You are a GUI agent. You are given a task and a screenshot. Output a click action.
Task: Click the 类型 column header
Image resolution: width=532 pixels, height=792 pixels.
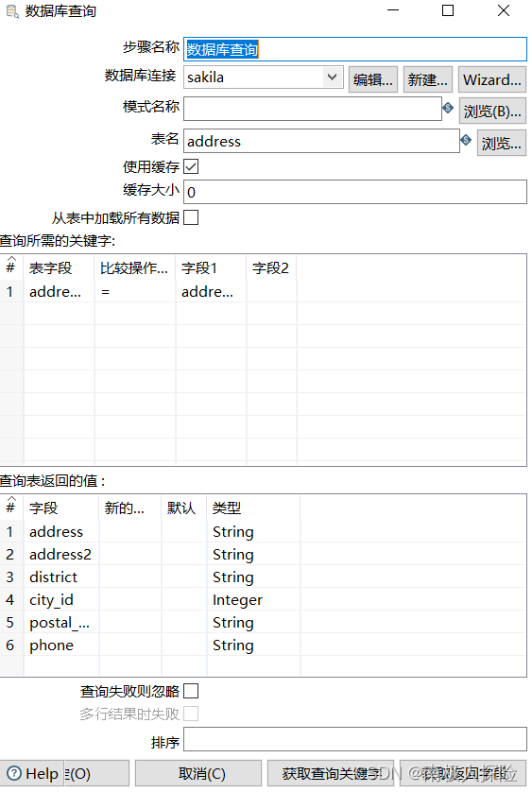click(x=253, y=508)
